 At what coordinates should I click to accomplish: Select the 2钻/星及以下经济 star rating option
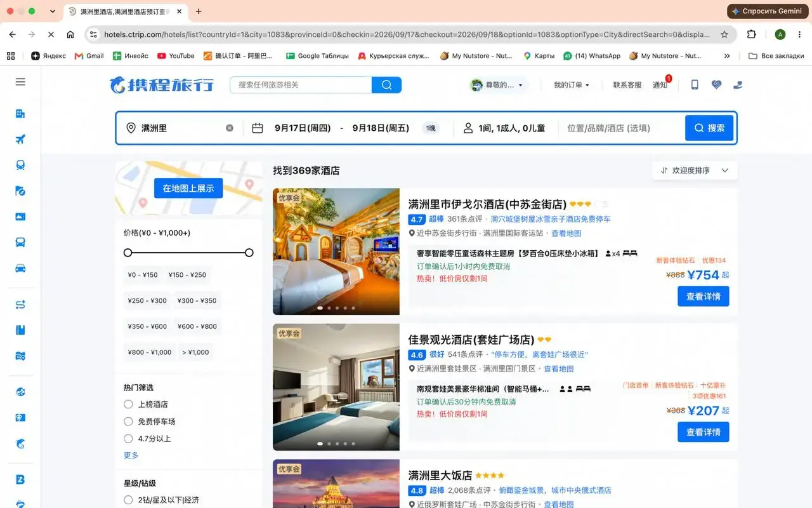[128, 500]
